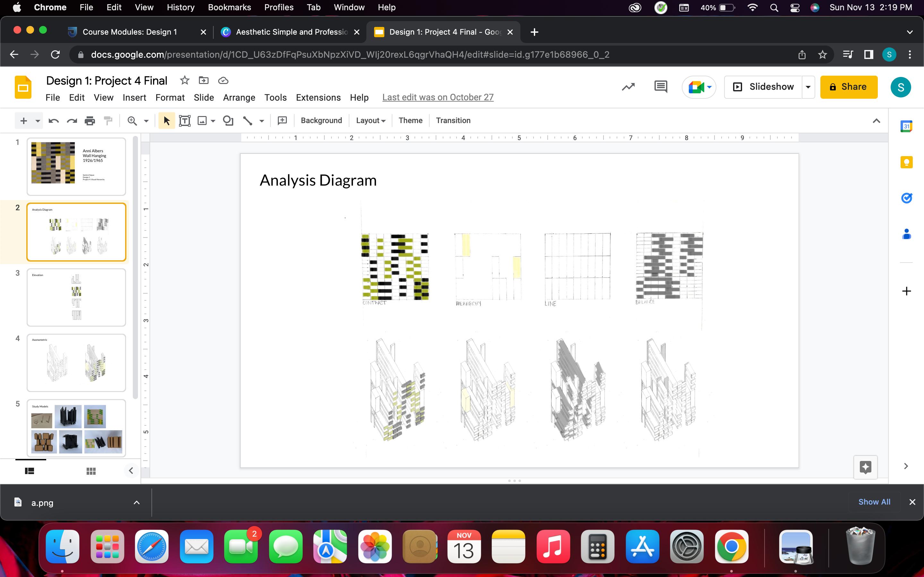Open comment history icon

tap(661, 87)
